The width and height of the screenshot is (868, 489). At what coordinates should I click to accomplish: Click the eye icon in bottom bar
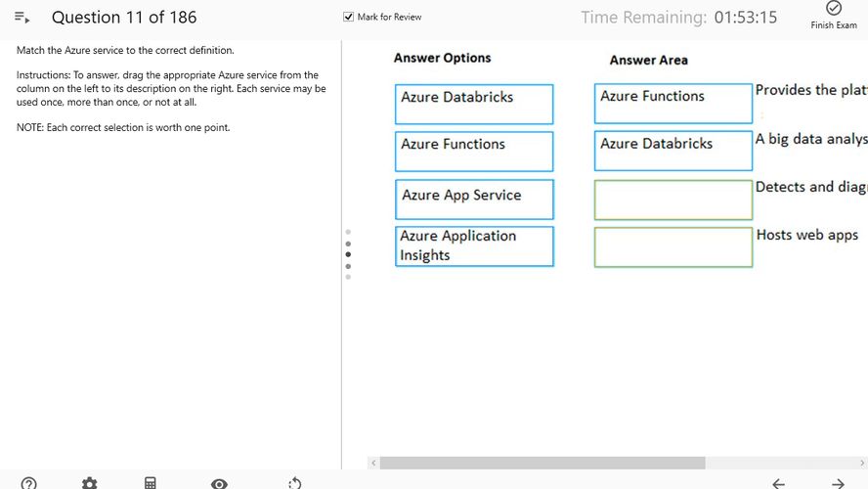(x=219, y=483)
